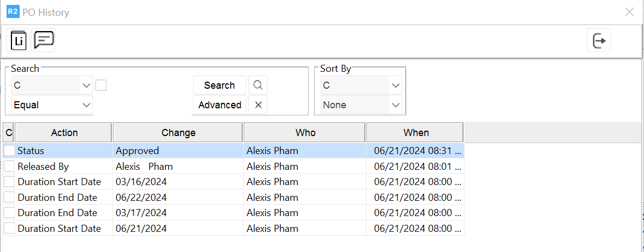Expand the None sort order dropdown
Viewport: 644px width, 252px height.
pyautogui.click(x=395, y=105)
